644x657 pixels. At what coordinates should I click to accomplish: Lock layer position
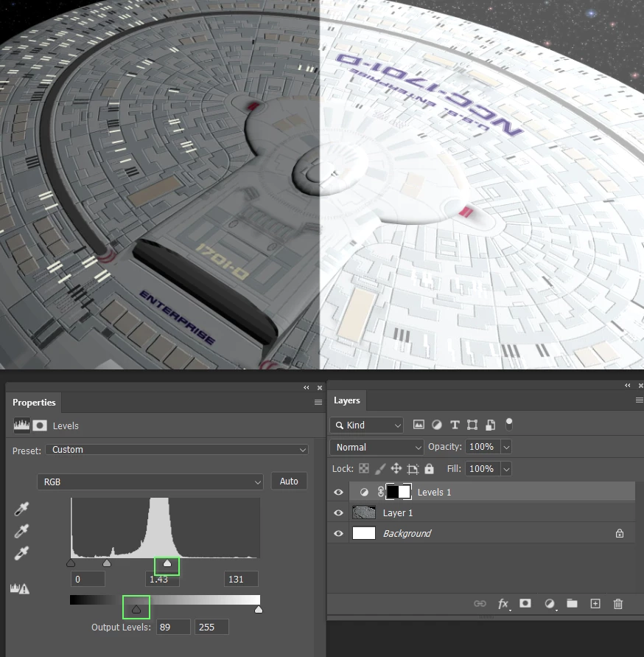click(396, 468)
